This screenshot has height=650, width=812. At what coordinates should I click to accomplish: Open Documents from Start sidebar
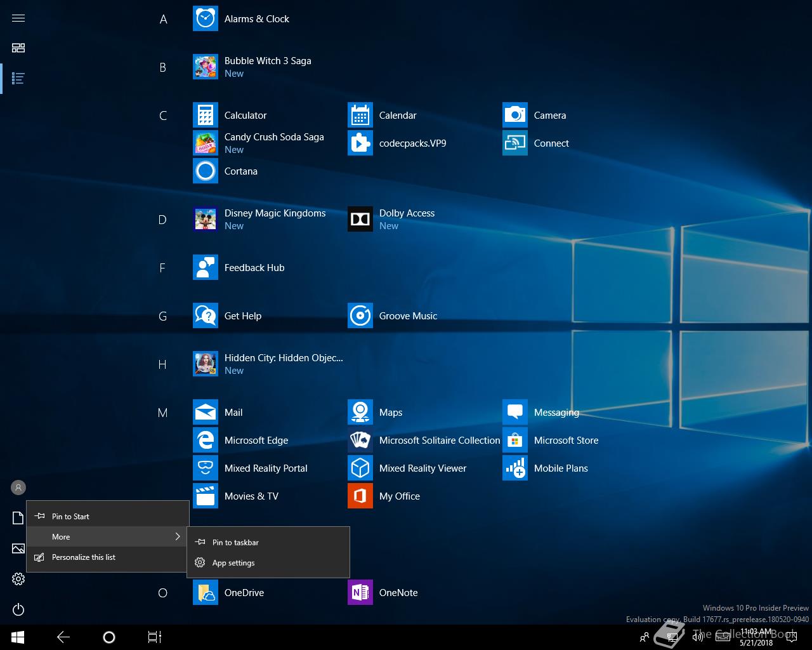[18, 518]
